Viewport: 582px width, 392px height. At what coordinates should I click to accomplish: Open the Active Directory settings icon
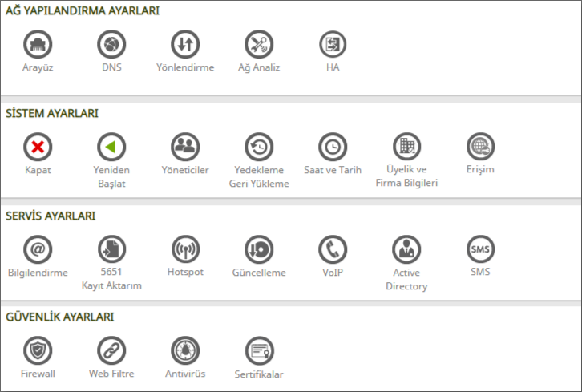(406, 249)
